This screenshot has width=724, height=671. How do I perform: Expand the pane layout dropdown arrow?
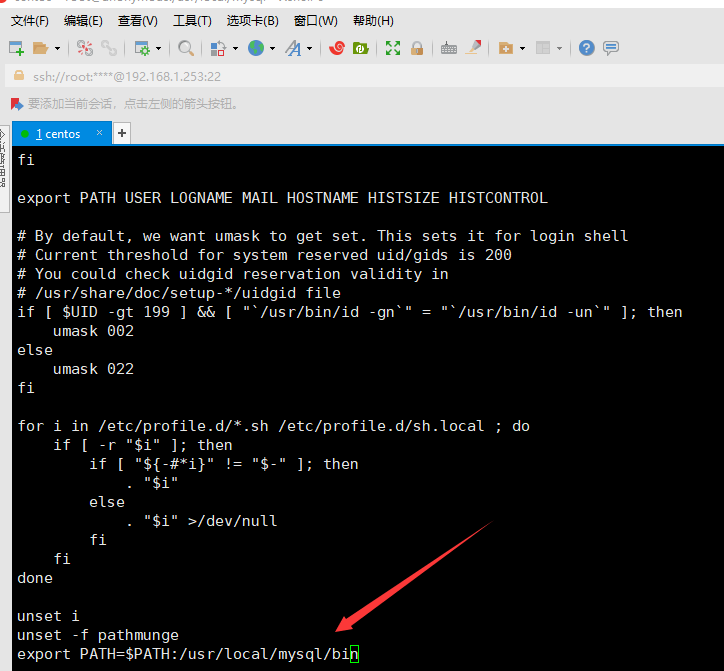(x=559, y=48)
